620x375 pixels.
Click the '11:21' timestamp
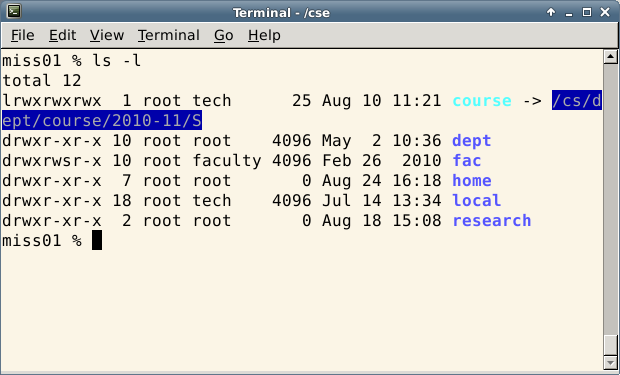click(x=417, y=101)
